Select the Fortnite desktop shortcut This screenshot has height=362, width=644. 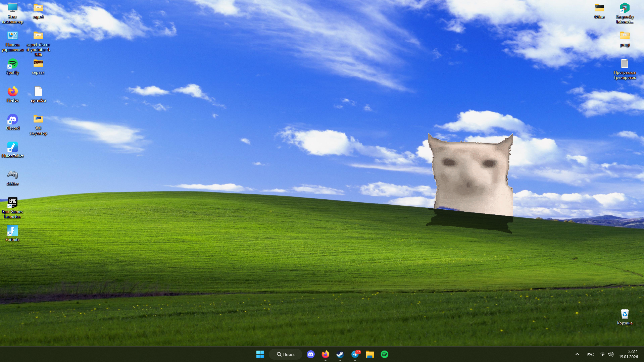click(x=12, y=234)
